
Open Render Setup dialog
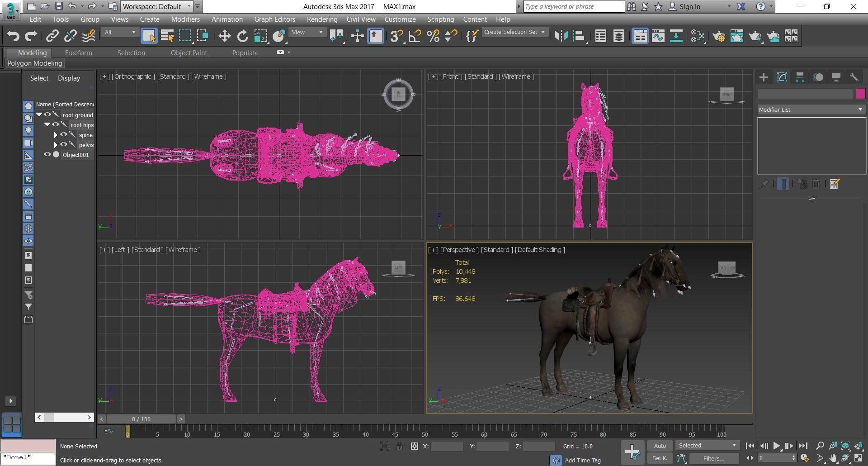(x=719, y=36)
